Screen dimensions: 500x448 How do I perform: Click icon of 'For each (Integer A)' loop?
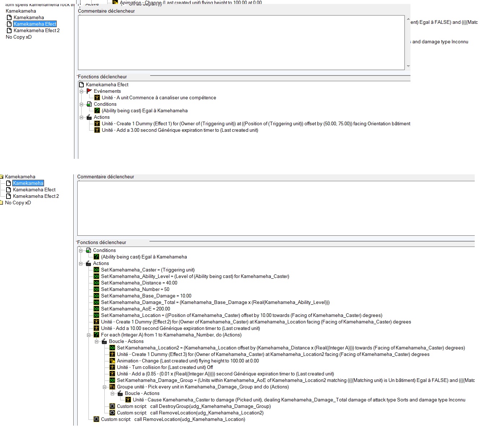[96, 335]
